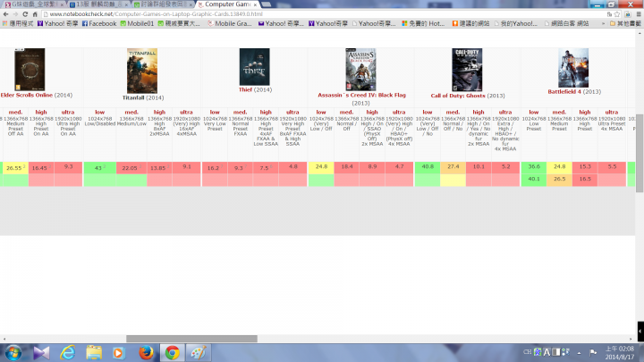644x362 pixels.
Task: Open Assassin's Creed IV: Black Flag link
Action: (x=361, y=96)
